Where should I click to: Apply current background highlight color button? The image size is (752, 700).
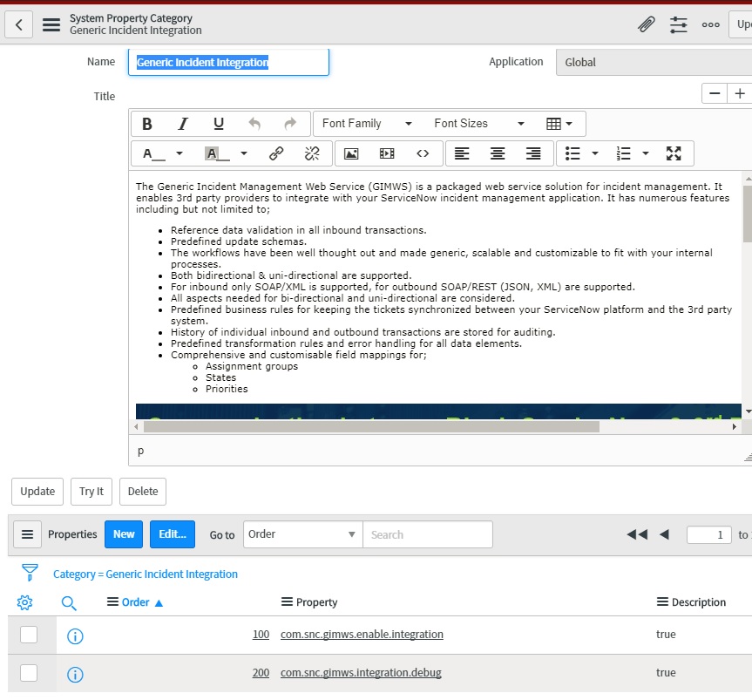218,153
